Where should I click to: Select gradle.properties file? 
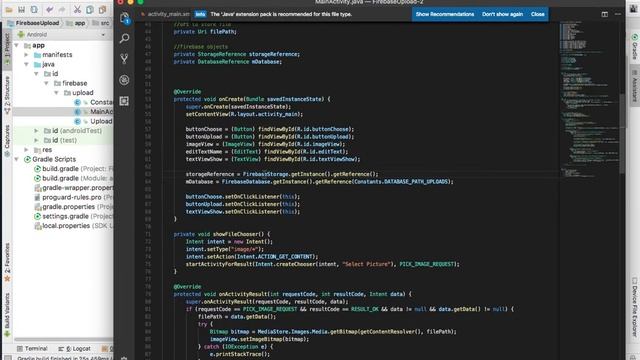73,207
